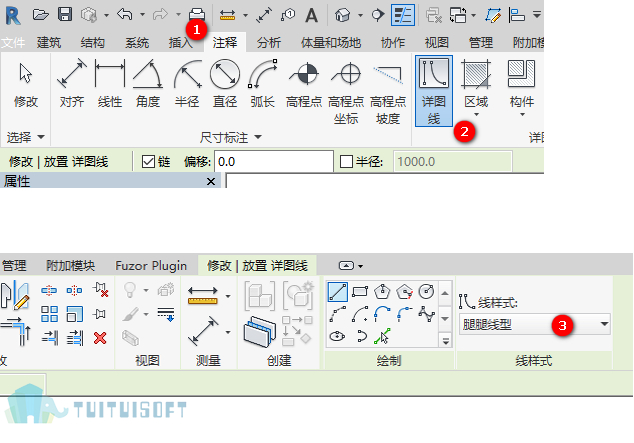
Task: Pick the Pick Lines draw tool
Action: [x=382, y=336]
